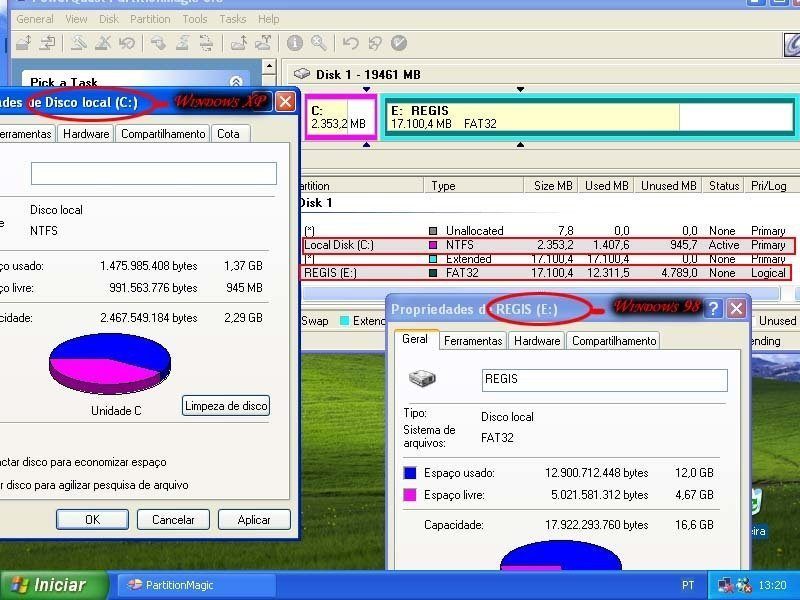Image resolution: width=800 pixels, height=600 pixels.
Task: Click the dark green FAT32 color swatch
Action: click(433, 273)
